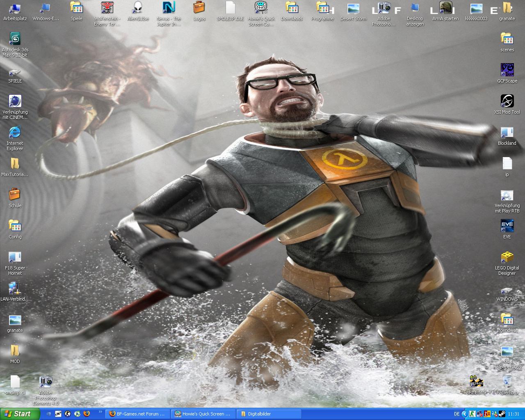Launch the Play RTB Verknüpfung shortcut
The width and height of the screenshot is (525, 420).
pyautogui.click(x=507, y=201)
